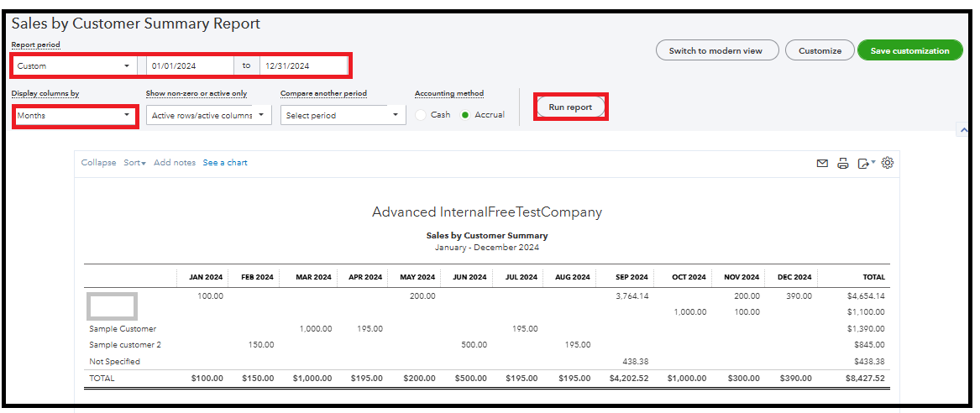Select the Accrual accounting method
Viewport: 980px width, 413px height.
(x=465, y=115)
